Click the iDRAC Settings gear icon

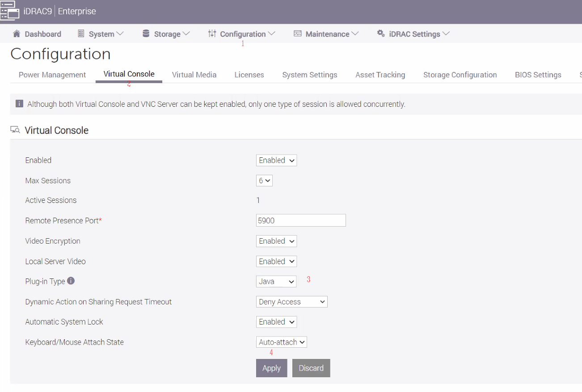381,33
